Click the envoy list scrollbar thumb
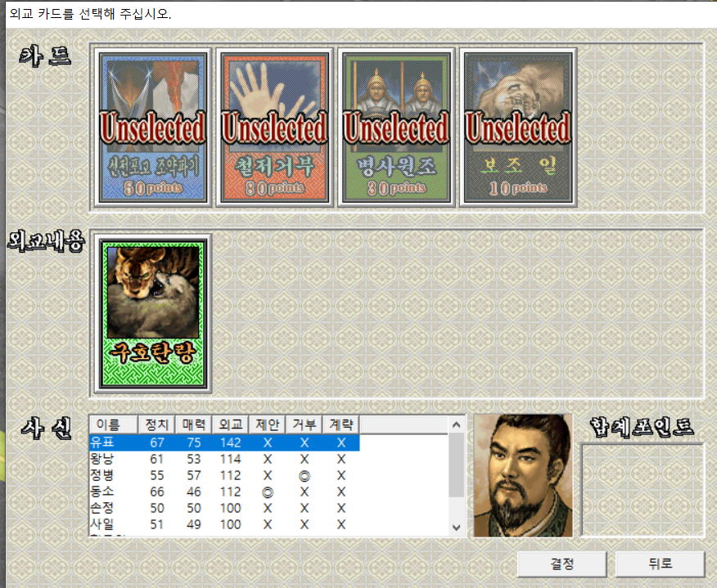Image resolution: width=717 pixels, height=588 pixels. click(x=457, y=465)
